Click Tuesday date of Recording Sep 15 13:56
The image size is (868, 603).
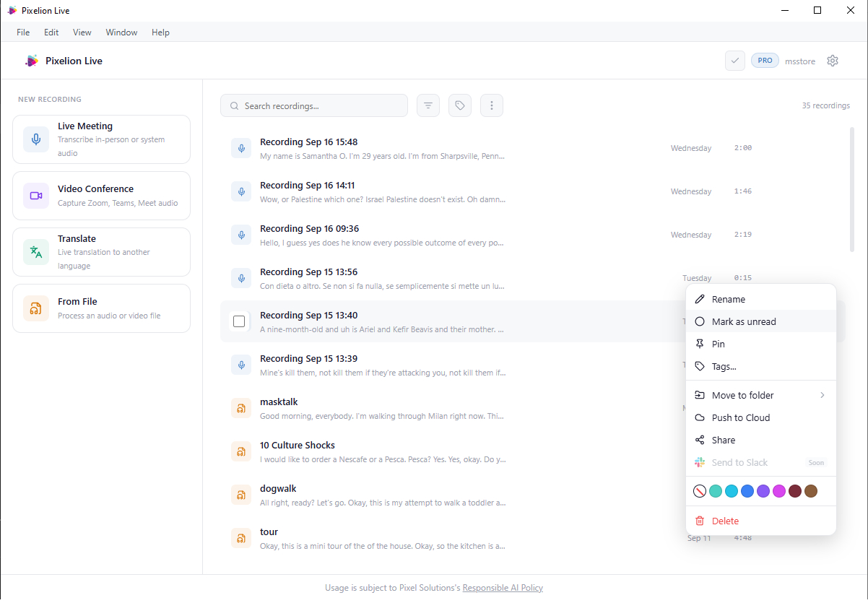pos(697,278)
